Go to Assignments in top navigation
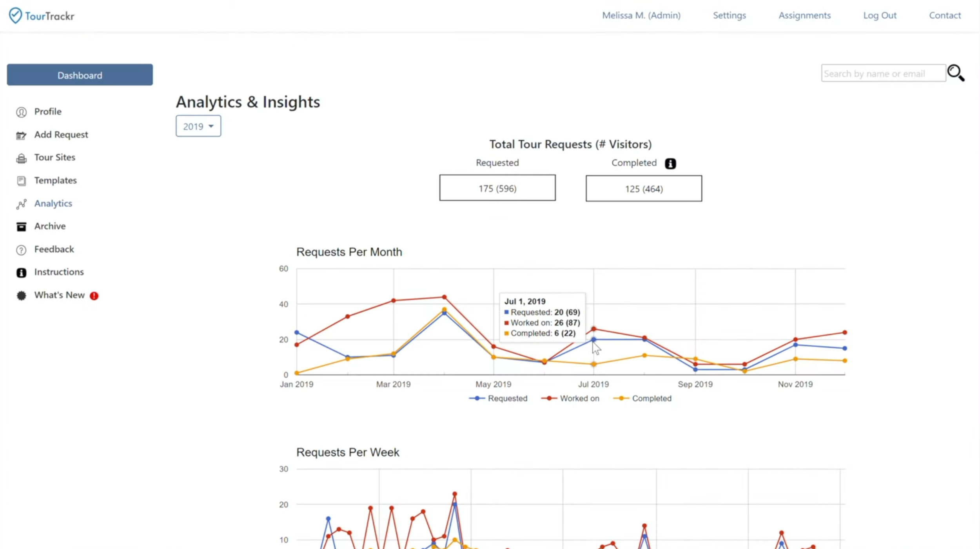The image size is (980, 549). pos(804,15)
